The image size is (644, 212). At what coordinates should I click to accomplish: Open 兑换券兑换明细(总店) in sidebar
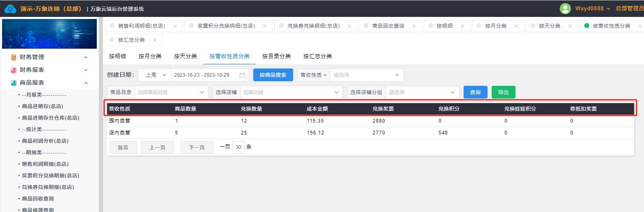click(x=48, y=187)
